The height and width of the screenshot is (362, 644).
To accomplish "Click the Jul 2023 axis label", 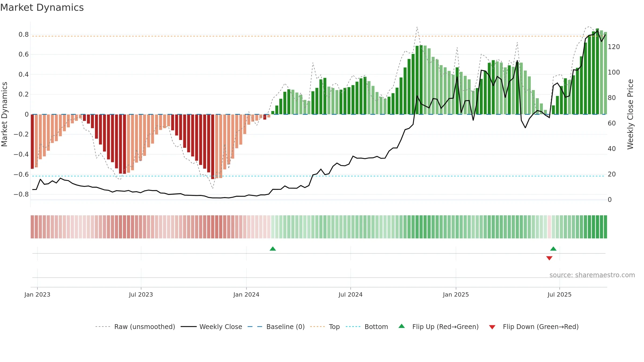I will [141, 294].
